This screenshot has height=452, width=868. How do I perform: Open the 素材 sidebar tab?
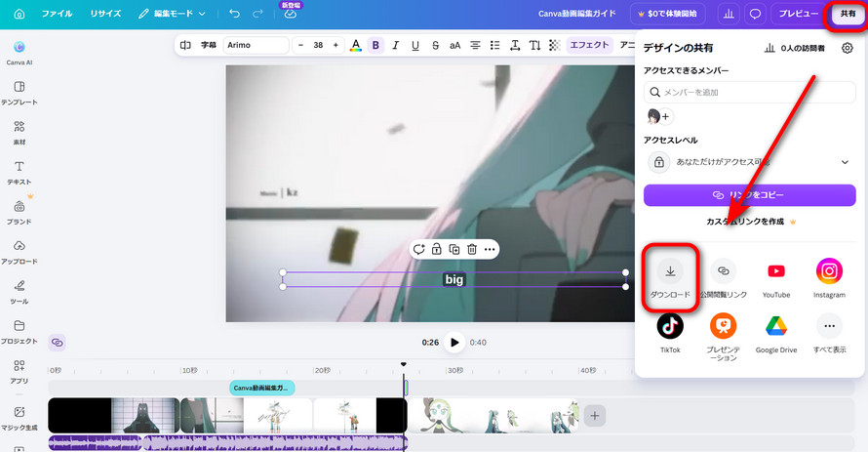(x=20, y=133)
